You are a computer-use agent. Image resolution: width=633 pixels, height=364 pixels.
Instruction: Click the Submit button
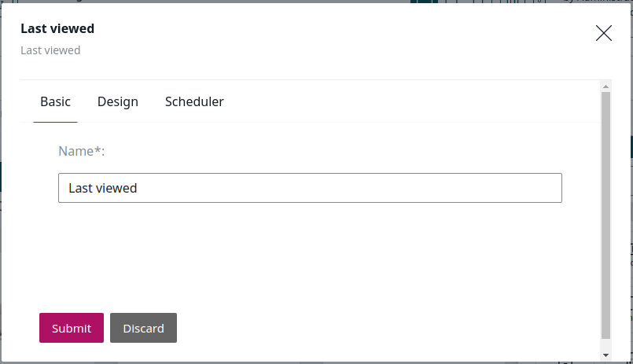[72, 328]
